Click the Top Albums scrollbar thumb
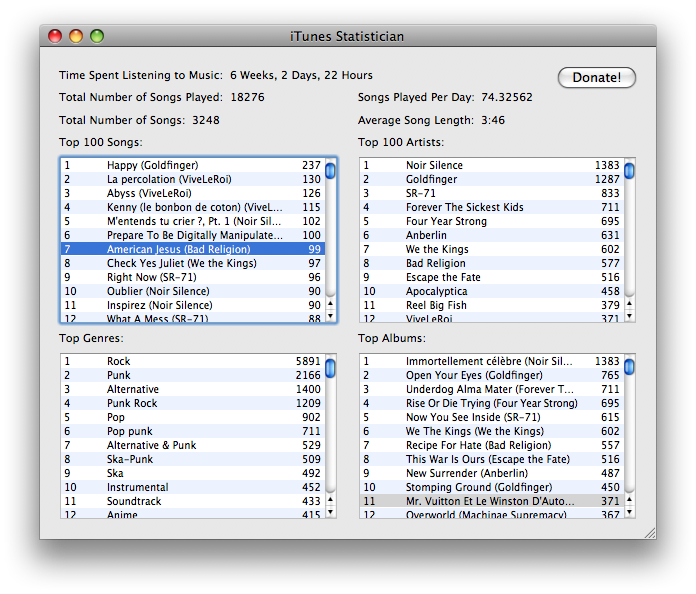Screen dimensions: 696x594 point(629,367)
